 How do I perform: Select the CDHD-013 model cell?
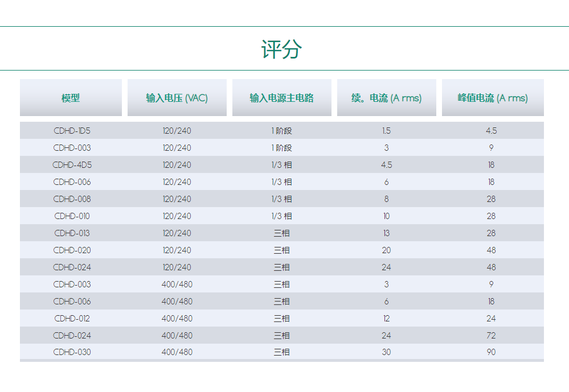[72, 233]
